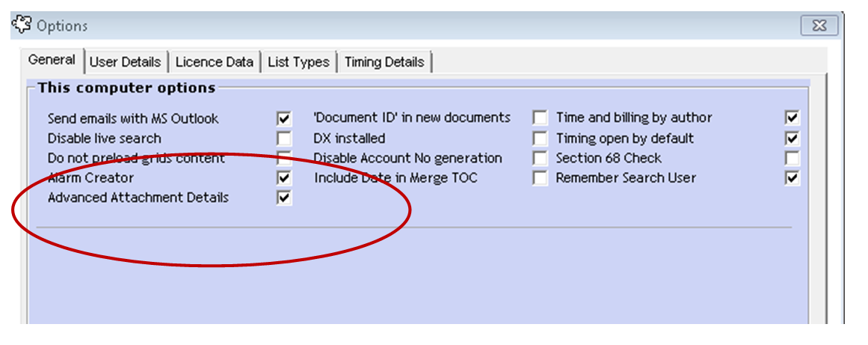This screenshot has width=868, height=345.
Task: Toggle Advanced Attachment Details checkbox
Action: [284, 198]
